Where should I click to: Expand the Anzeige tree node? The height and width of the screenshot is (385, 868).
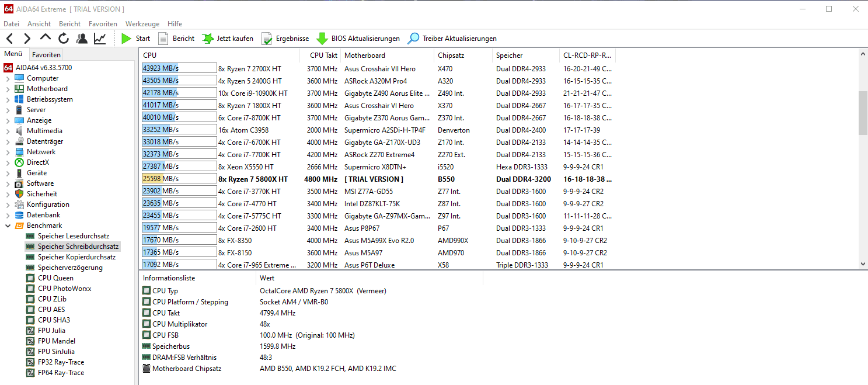coord(8,120)
